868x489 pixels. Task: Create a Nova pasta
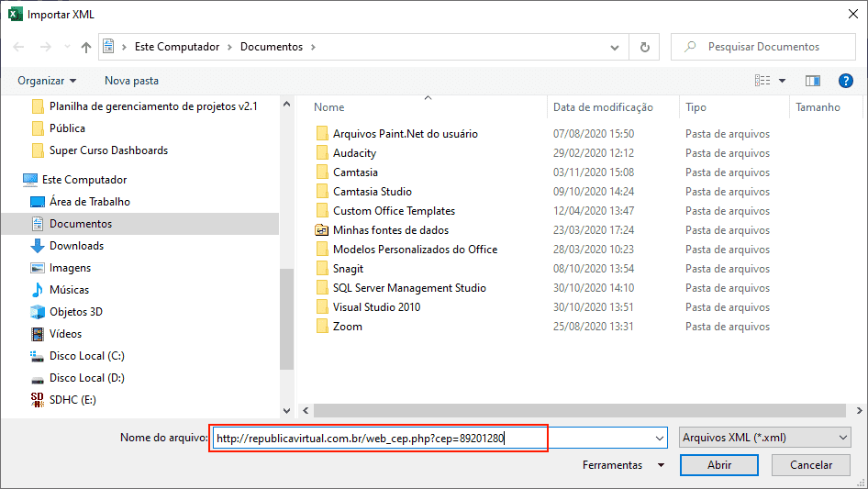(131, 81)
